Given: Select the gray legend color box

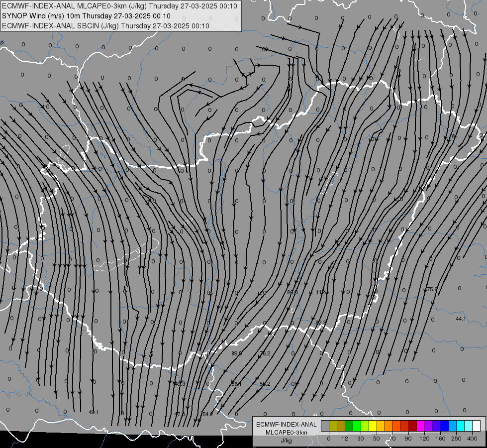Looking at the screenshot, I should click(x=325, y=426).
